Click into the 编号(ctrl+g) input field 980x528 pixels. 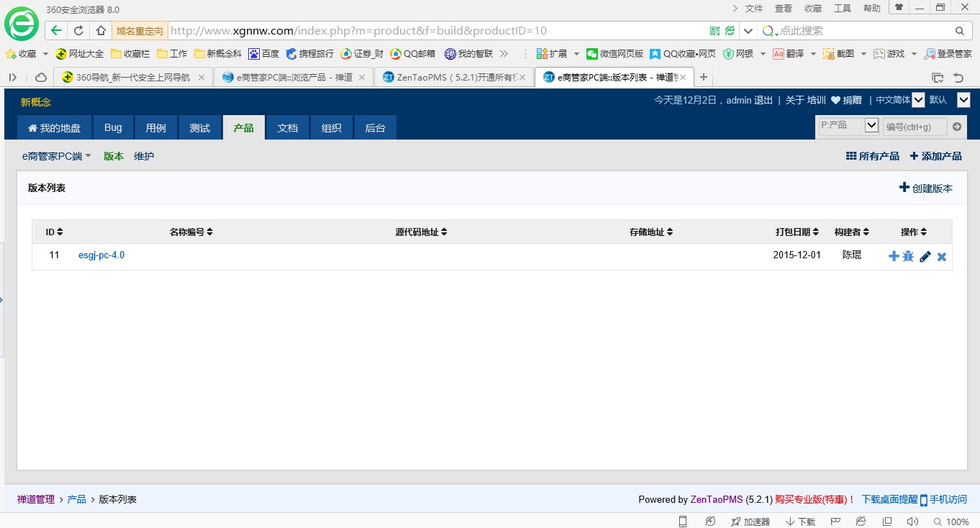point(915,127)
